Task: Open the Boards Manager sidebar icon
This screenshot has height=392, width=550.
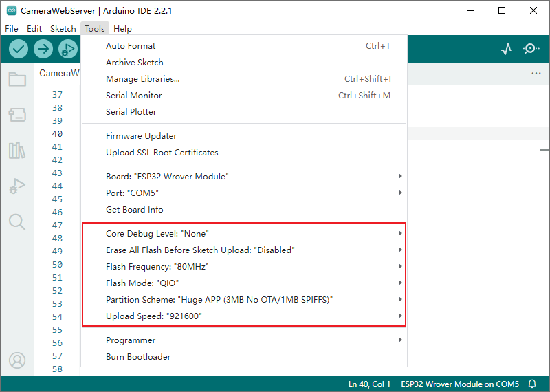Action: (17, 115)
